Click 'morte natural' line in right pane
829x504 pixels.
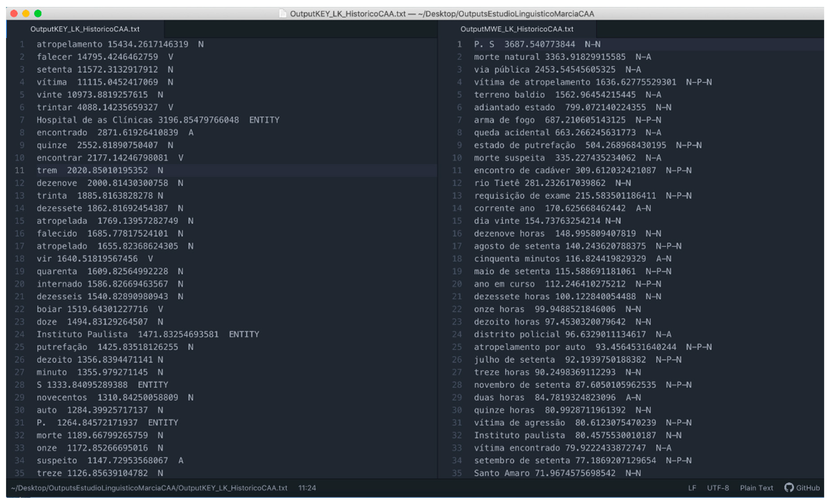click(x=506, y=57)
